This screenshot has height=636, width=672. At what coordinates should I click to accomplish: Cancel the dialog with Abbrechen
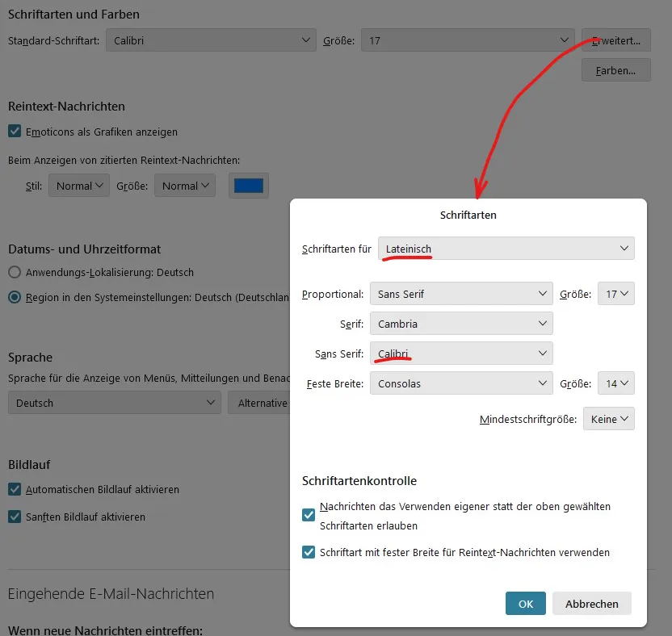pyautogui.click(x=591, y=604)
